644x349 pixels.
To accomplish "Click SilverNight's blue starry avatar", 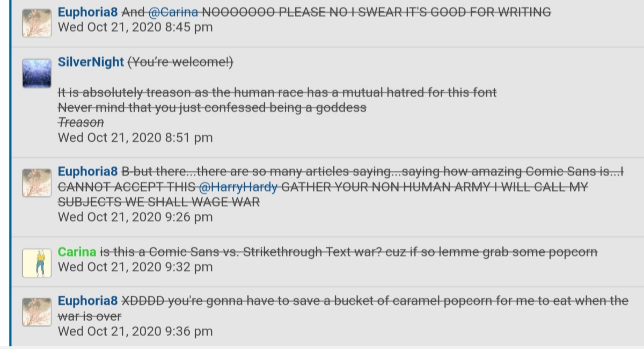I will [36, 73].
